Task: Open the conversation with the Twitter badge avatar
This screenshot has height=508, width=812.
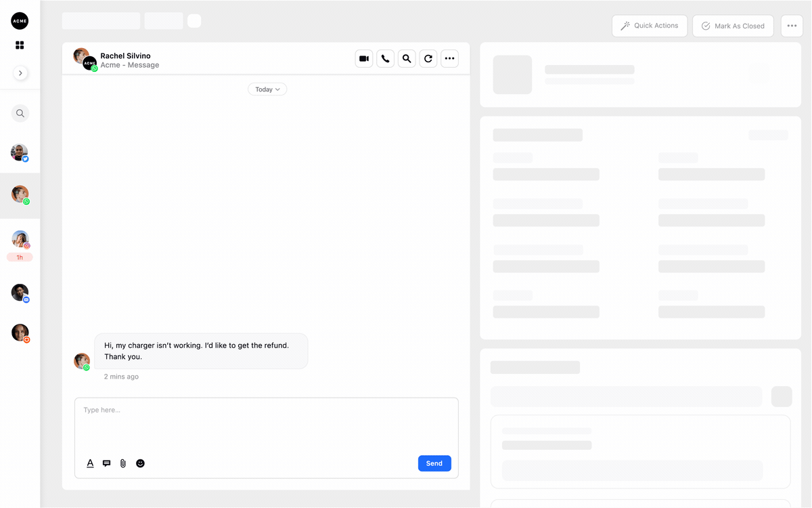Action: [x=20, y=152]
